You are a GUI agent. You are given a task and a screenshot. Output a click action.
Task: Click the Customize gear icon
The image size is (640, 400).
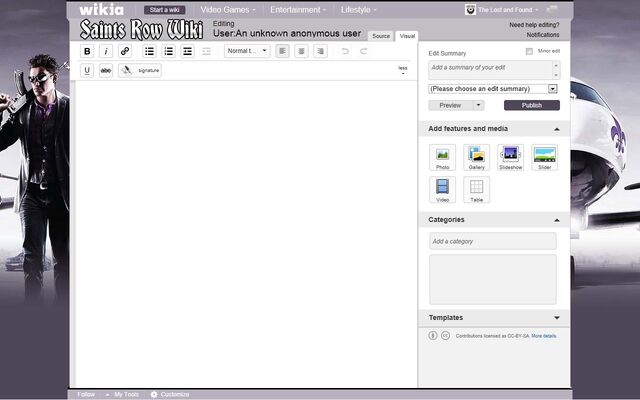(154, 394)
